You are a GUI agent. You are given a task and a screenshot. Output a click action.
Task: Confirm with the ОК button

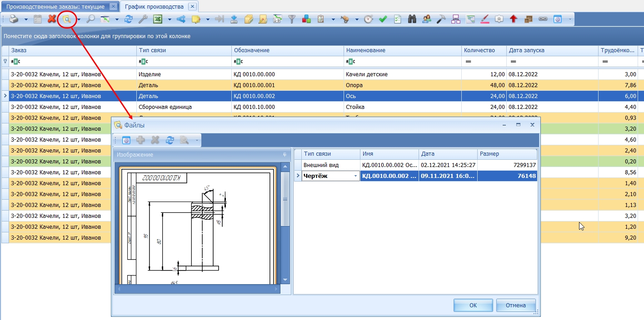pos(473,305)
